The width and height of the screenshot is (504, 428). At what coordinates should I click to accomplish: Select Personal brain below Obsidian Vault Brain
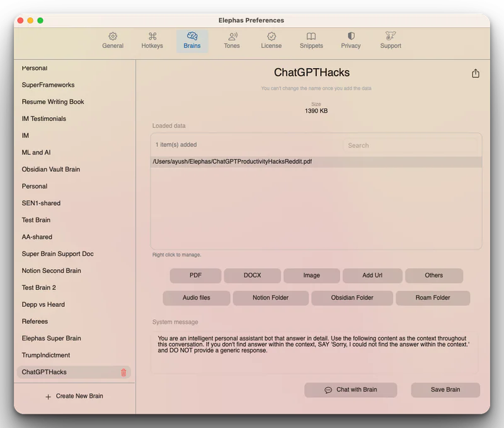35,186
